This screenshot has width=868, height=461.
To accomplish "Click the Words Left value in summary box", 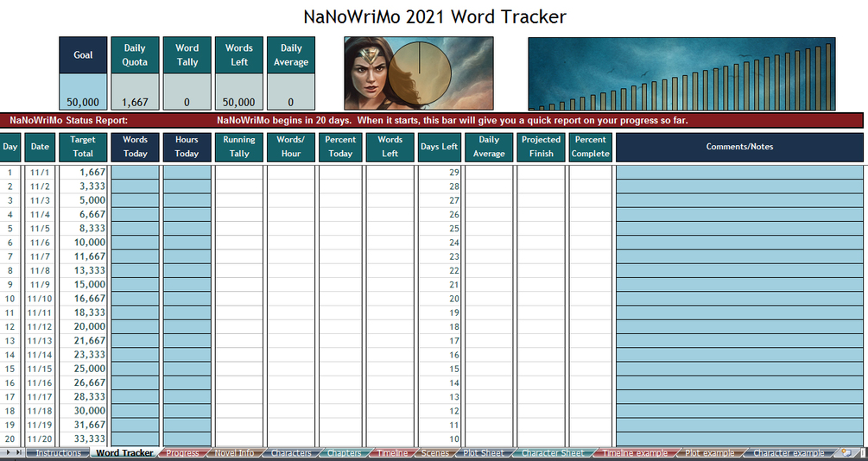I will (239, 92).
